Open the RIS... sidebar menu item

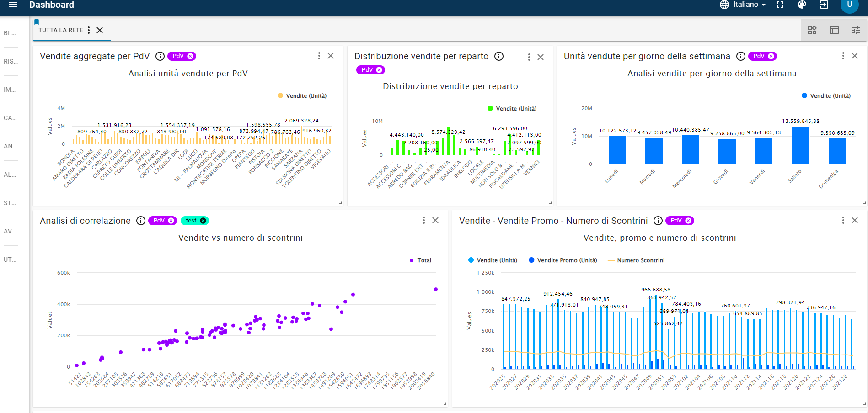(10, 61)
